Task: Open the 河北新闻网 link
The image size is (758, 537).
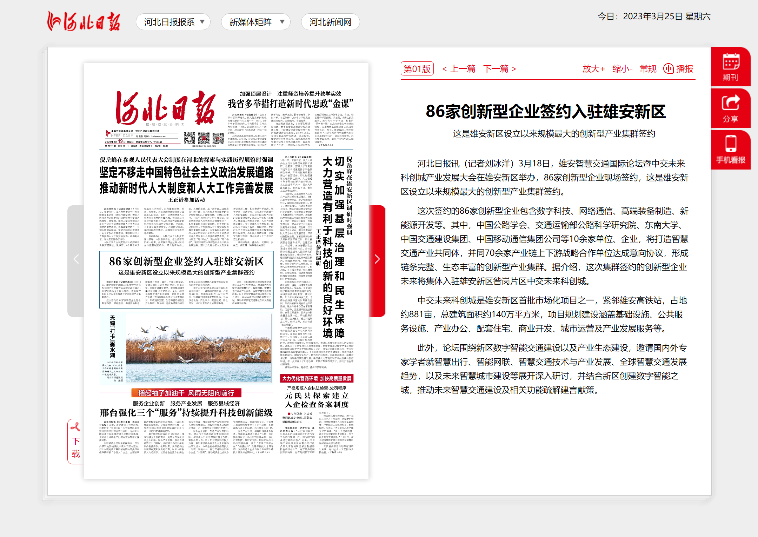Action: coord(330,21)
